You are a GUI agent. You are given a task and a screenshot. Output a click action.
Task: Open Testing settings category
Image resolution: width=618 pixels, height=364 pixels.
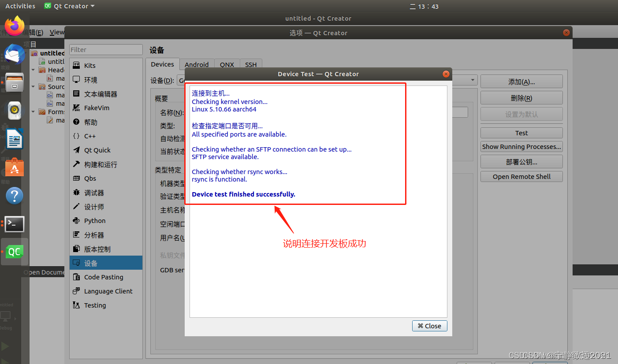(106, 305)
